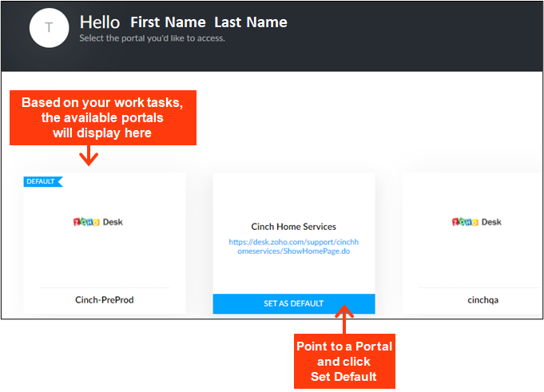Click the Zoho Desk logo on cinchqa card
544x392 pixels.
477,222
